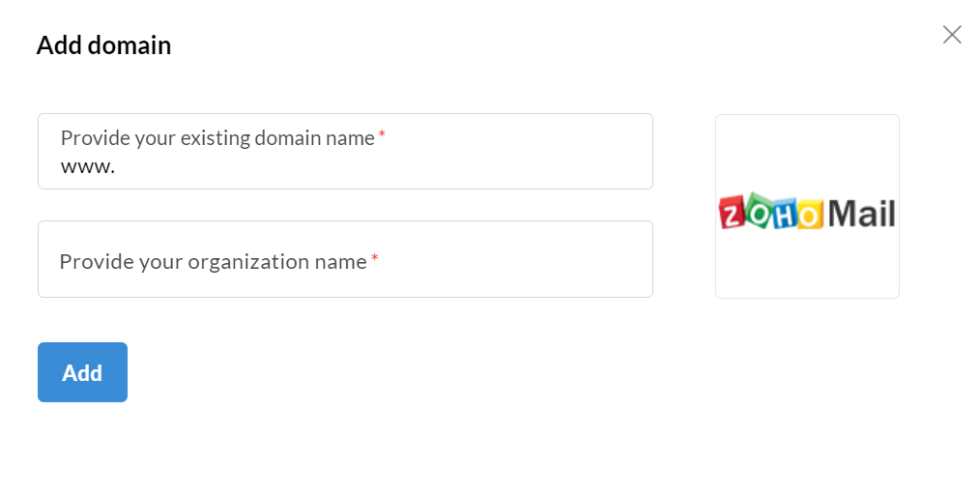Image resolution: width=980 pixels, height=497 pixels.
Task: Close the Add domain dialog
Action: pyautogui.click(x=952, y=35)
